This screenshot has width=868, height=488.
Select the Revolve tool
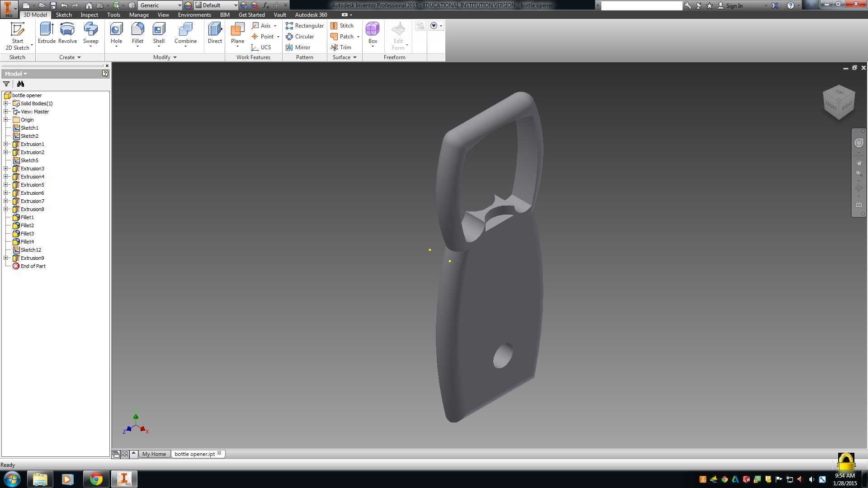tap(67, 33)
